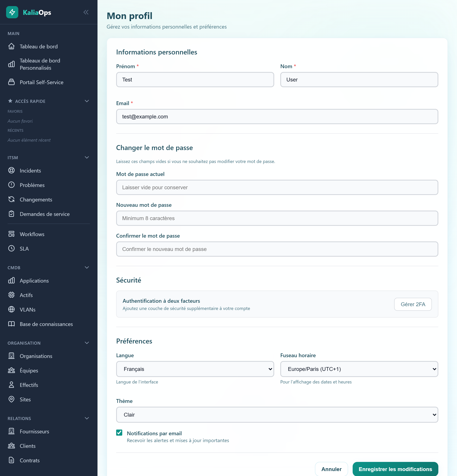Collapse the Accès rapide section
The width and height of the screenshot is (457, 476).
click(87, 101)
